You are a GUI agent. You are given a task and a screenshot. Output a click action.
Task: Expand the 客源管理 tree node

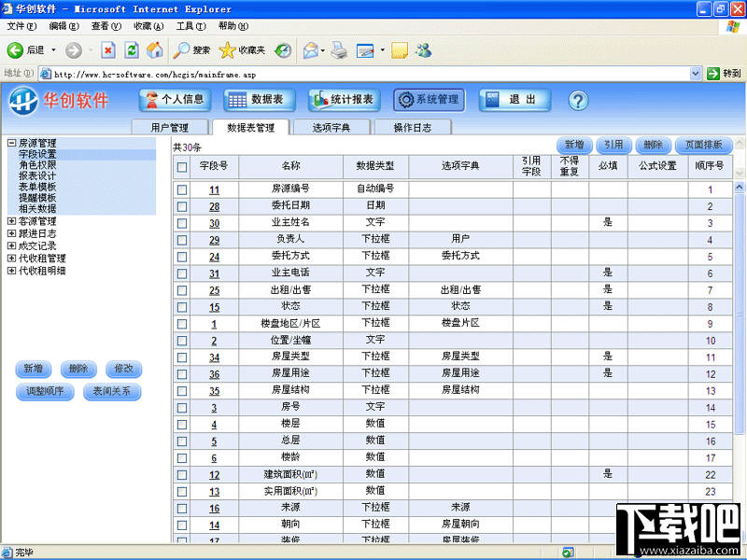click(11, 221)
